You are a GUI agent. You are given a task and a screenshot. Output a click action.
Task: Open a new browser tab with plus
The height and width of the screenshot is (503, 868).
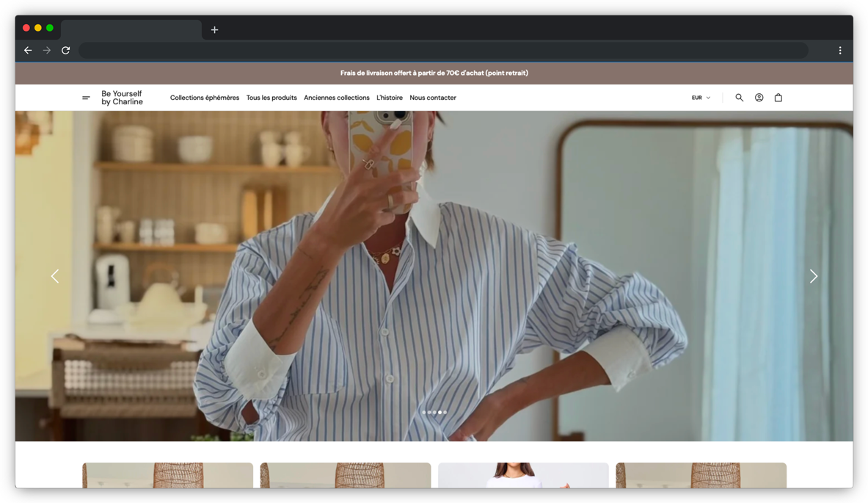point(214,30)
